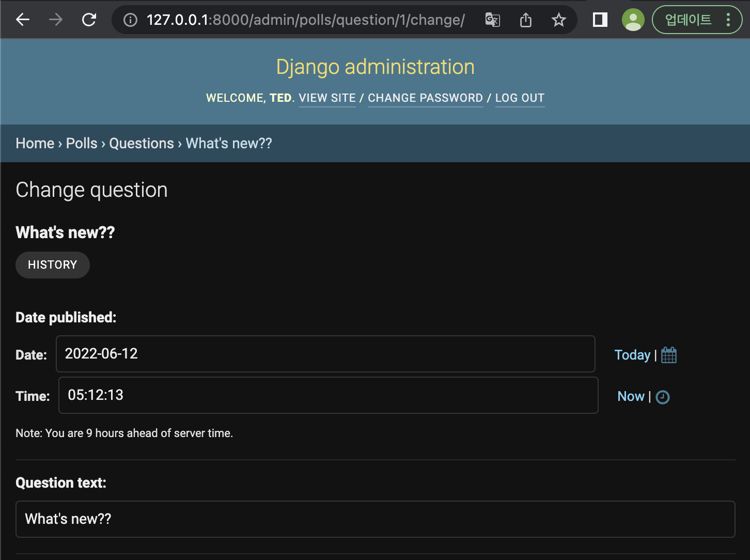Open the Change Password link
This screenshot has height=560, width=750.
(x=426, y=98)
